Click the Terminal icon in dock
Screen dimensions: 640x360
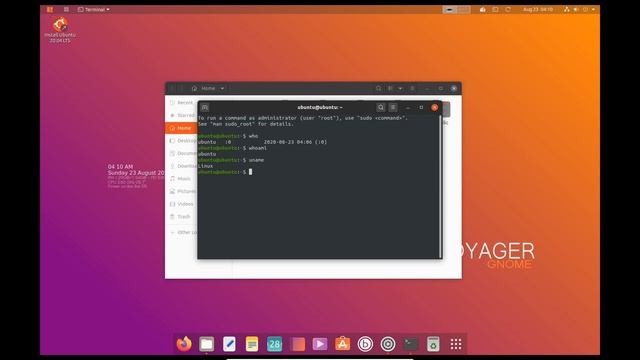point(411,344)
